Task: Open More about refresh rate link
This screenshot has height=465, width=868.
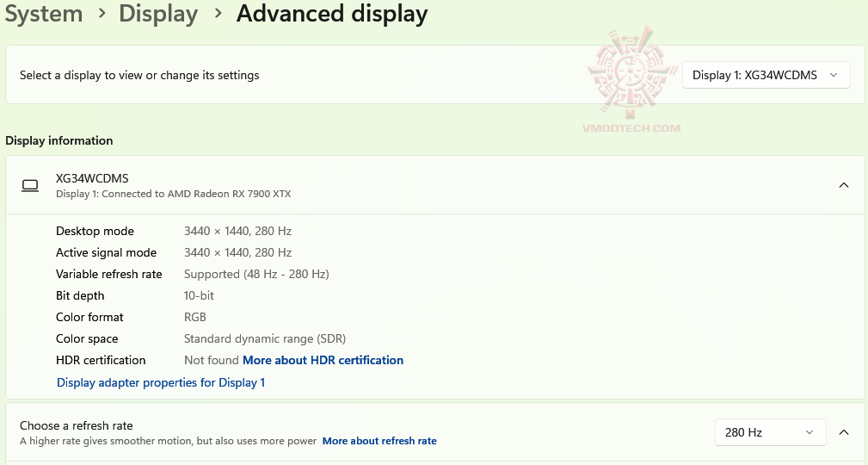Action: click(x=379, y=441)
